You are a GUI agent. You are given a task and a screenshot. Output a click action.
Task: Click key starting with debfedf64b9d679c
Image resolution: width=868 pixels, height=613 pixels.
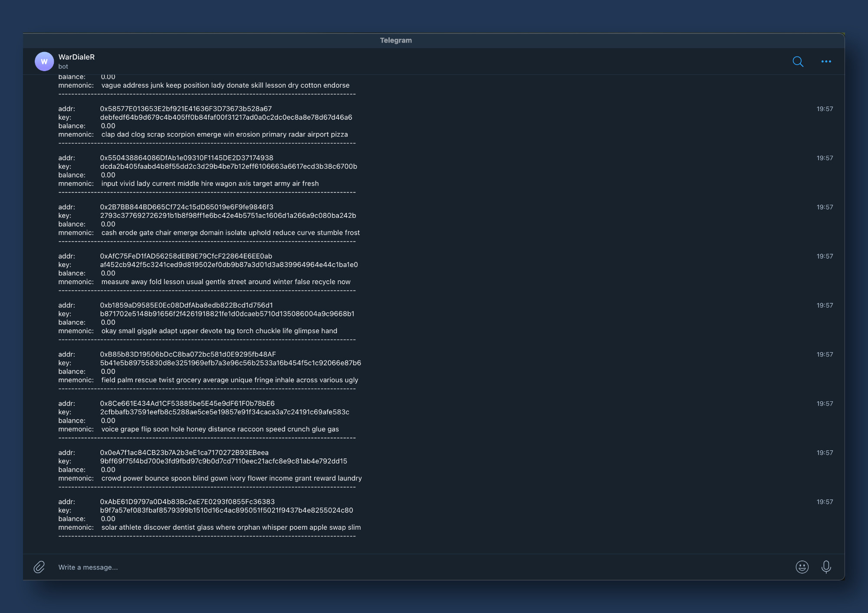coord(226,118)
